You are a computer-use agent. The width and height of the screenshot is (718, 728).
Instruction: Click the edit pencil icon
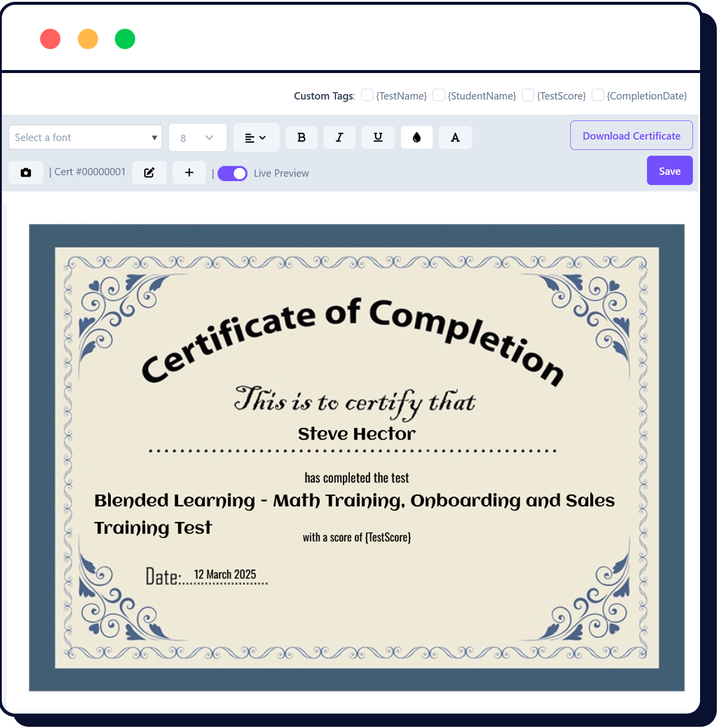point(150,172)
